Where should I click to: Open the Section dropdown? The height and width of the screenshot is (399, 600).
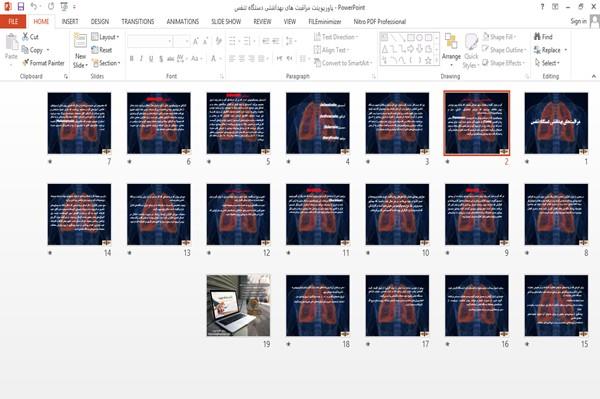[106, 63]
